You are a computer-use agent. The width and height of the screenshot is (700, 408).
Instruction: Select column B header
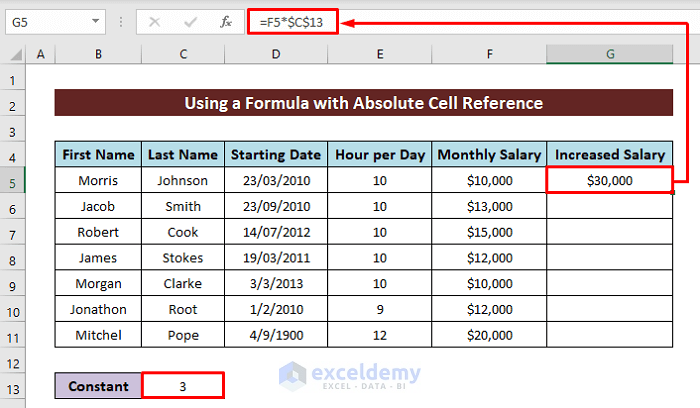coord(98,54)
